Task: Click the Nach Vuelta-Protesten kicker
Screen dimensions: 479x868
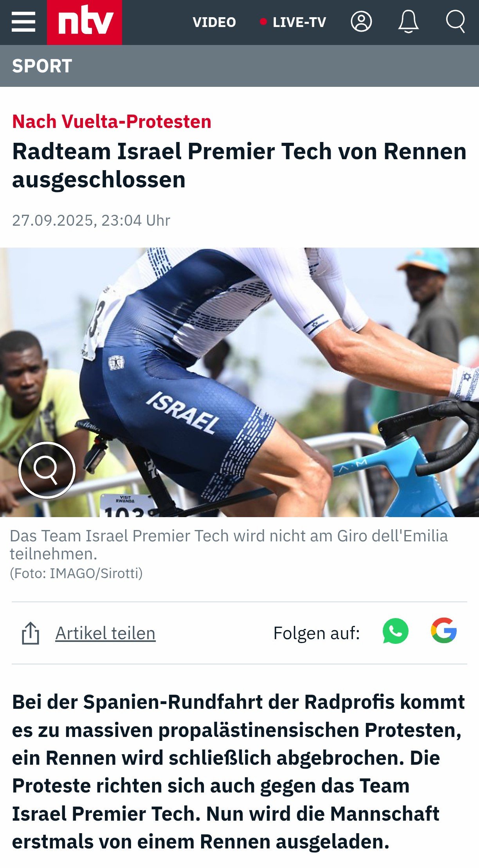Action: (112, 121)
